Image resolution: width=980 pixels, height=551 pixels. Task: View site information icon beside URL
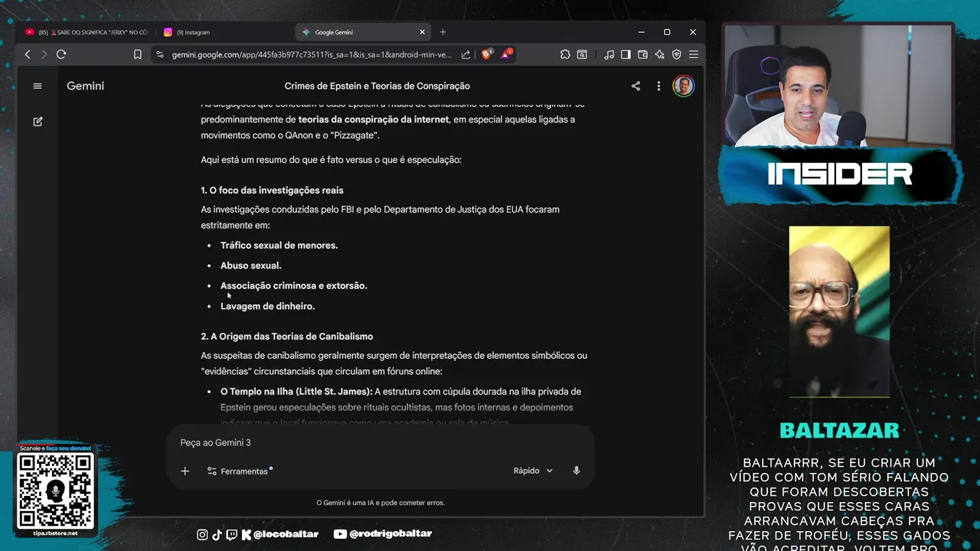[159, 54]
